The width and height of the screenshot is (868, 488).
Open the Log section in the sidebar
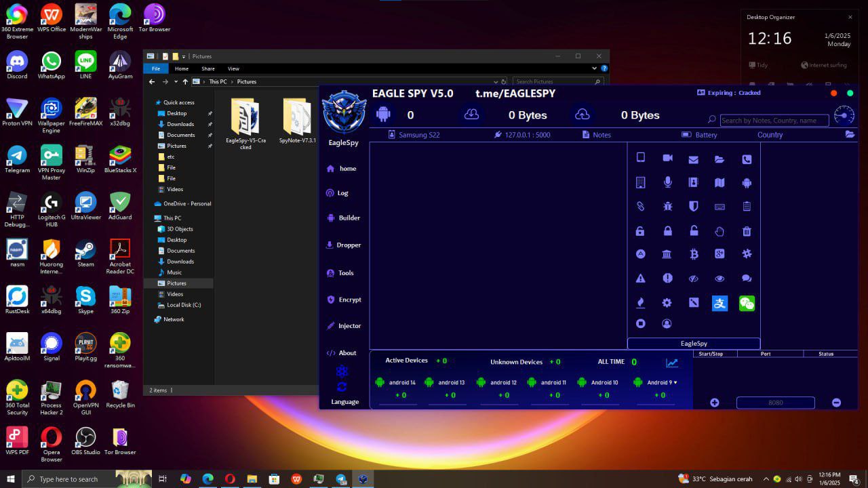click(x=342, y=193)
